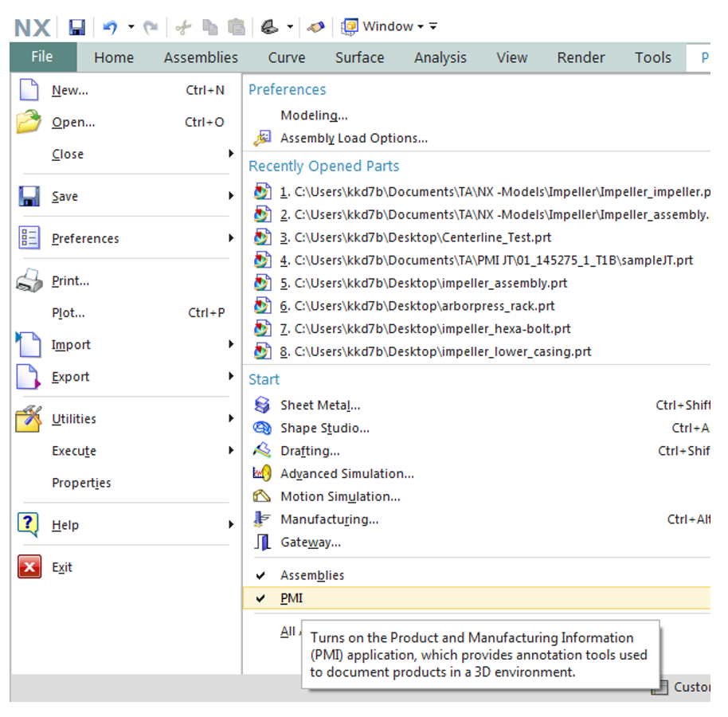Screen dimensions: 728x717
Task: Click the Motion Simulation icon
Action: (262, 496)
